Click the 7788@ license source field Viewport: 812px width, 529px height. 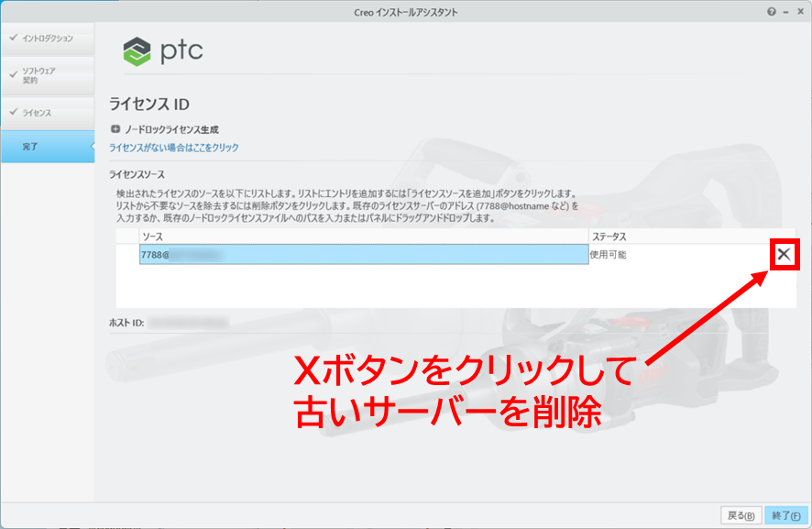(x=363, y=255)
